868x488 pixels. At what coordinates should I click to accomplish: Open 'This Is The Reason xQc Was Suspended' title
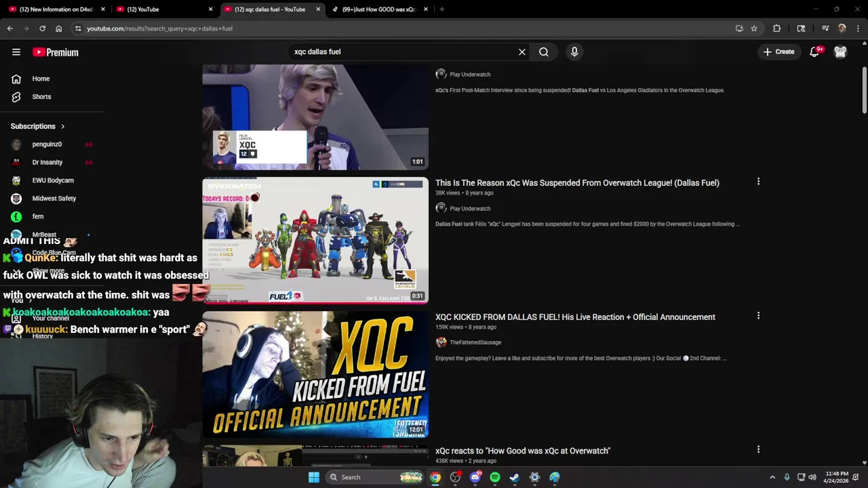(577, 182)
